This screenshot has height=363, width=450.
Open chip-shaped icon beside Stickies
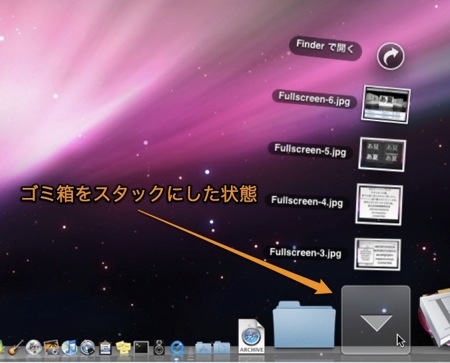[x=105, y=348]
